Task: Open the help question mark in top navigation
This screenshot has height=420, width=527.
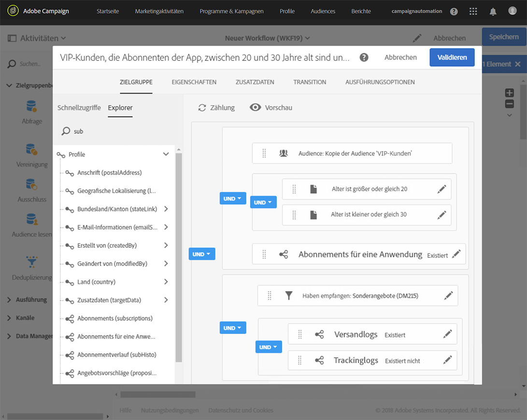Action: [x=454, y=12]
